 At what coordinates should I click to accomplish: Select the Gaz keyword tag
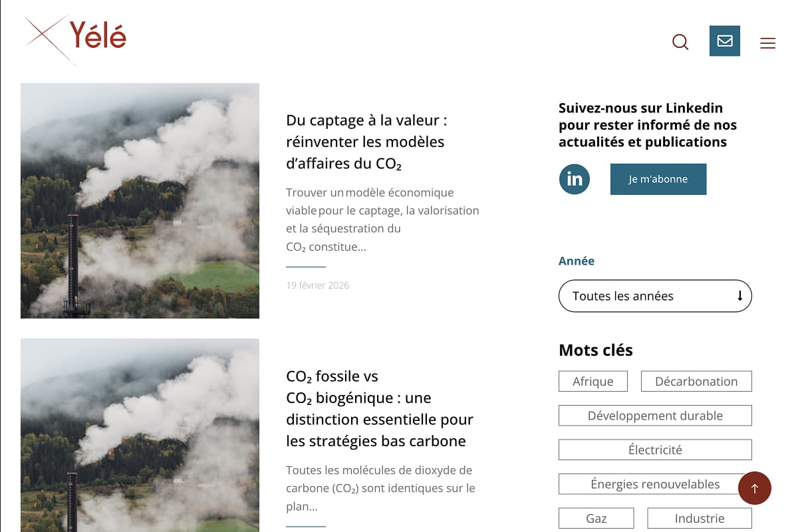click(x=596, y=518)
